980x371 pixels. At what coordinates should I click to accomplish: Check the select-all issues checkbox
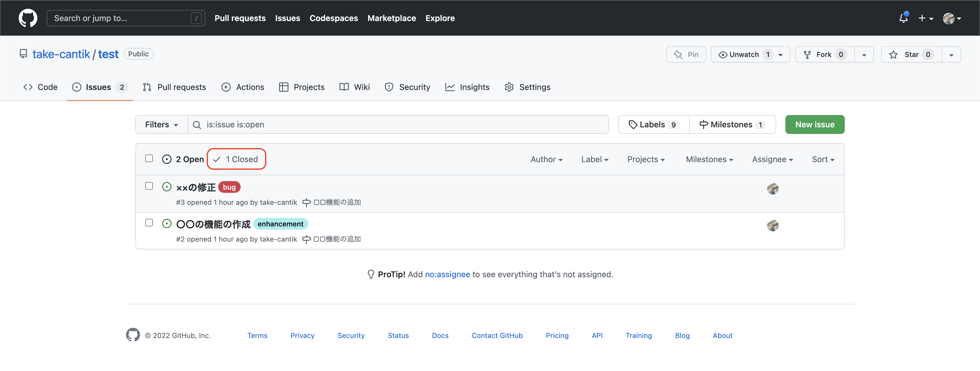149,158
